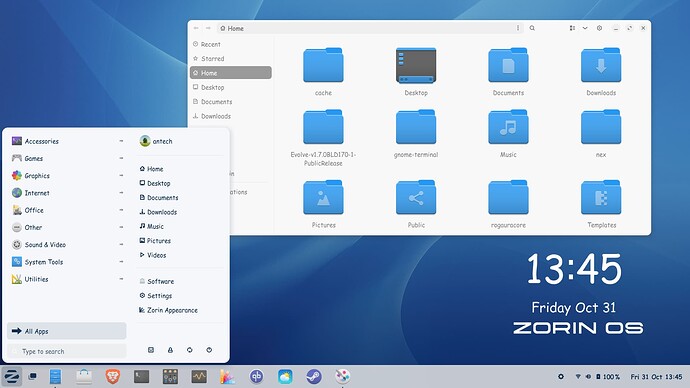Open Software from the start menu
Image resolution: width=690 pixels, height=388 pixels.
click(157, 281)
